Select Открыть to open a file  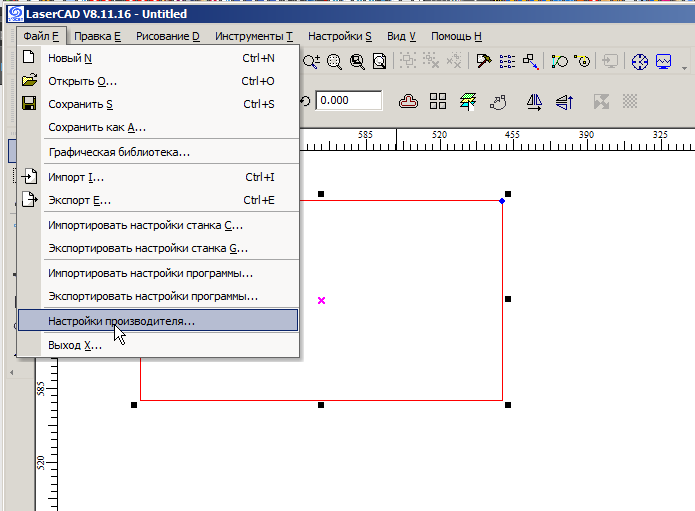(x=82, y=81)
